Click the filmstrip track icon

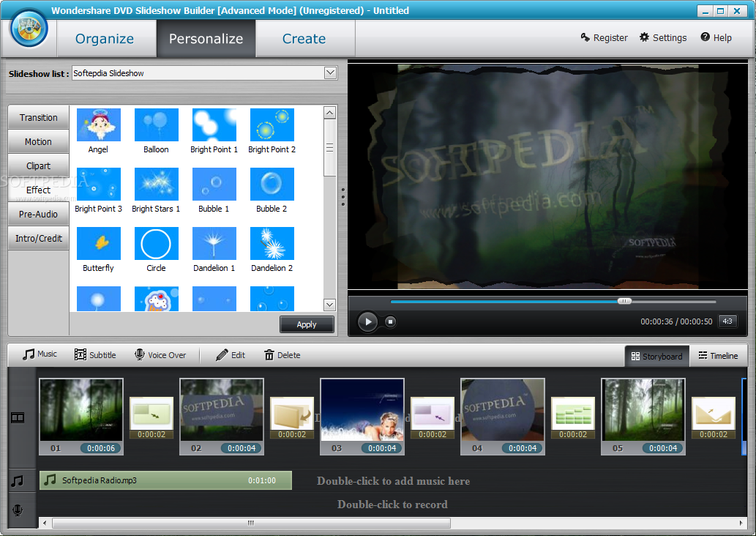click(18, 418)
